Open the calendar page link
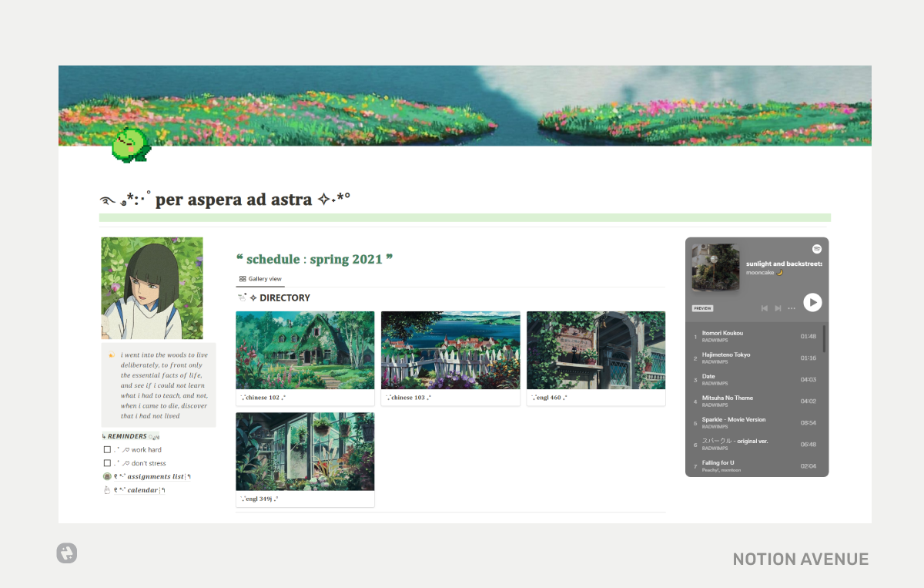 (140, 490)
